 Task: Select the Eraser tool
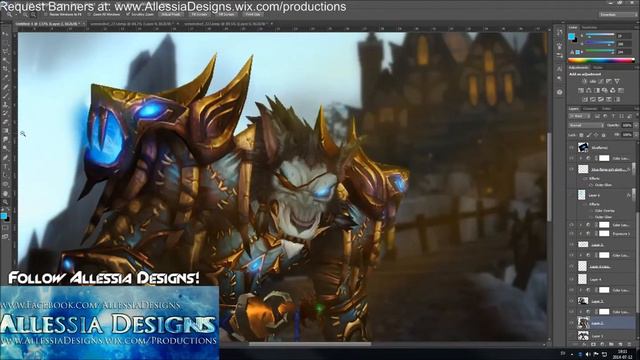pyautogui.click(x=5, y=122)
